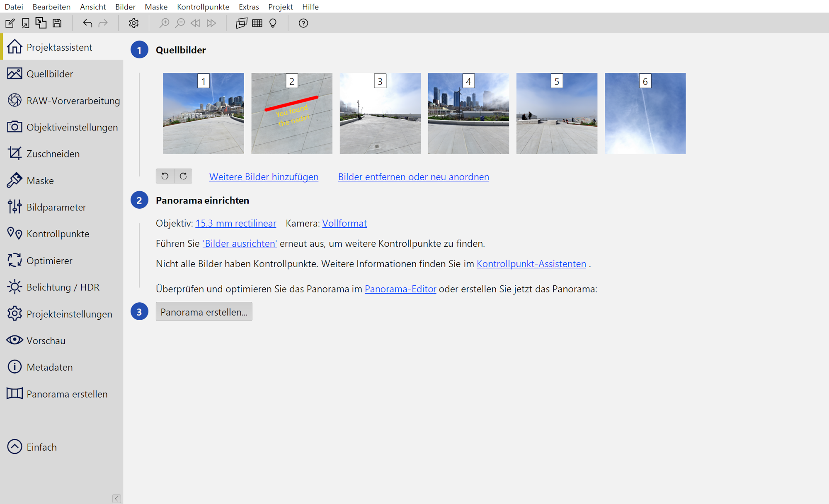Click the rewind double-arrow icon
This screenshot has width=829, height=504.
pyautogui.click(x=195, y=23)
